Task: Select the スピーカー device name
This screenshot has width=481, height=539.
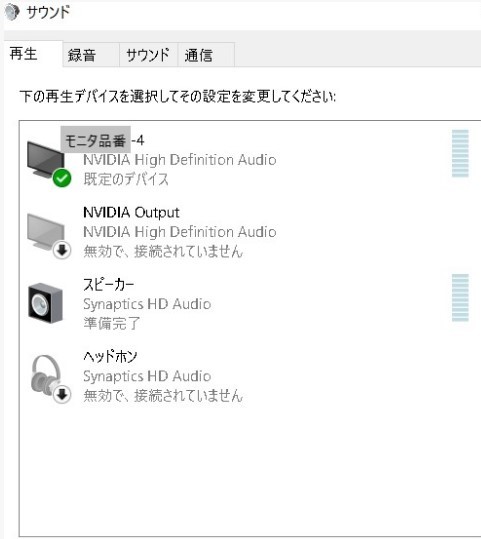Action: 109,285
